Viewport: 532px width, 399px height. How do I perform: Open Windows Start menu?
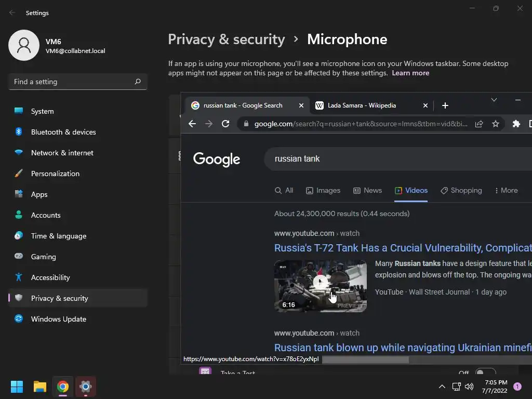[x=17, y=387]
